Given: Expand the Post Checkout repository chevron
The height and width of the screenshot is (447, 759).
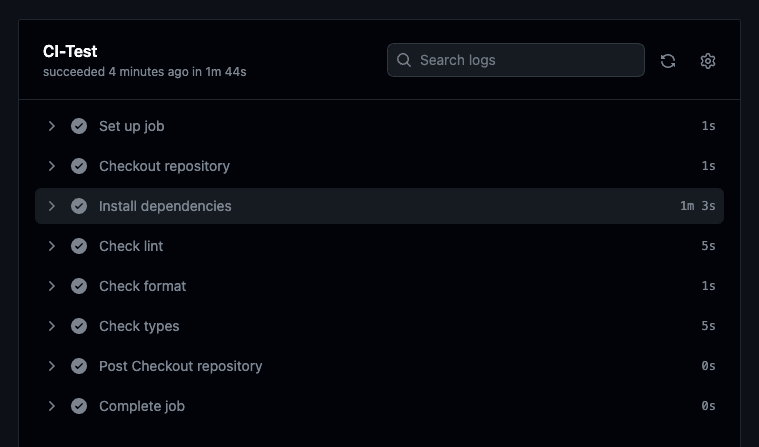Looking at the screenshot, I should [52, 366].
